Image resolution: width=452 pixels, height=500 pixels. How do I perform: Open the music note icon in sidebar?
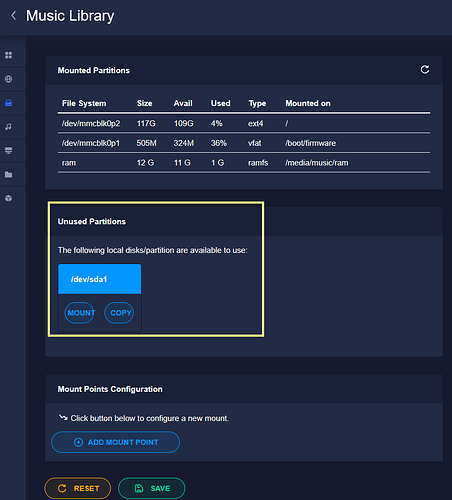(x=9, y=127)
